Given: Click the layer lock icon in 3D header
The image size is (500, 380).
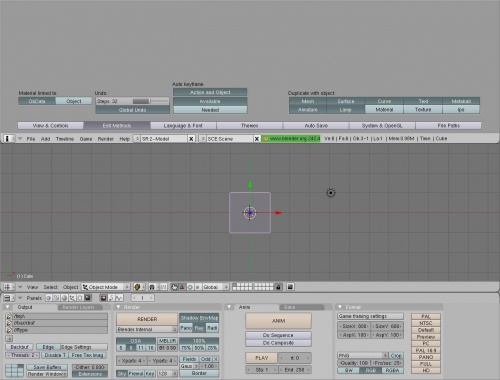Looking at the screenshot, I should 278,287.
